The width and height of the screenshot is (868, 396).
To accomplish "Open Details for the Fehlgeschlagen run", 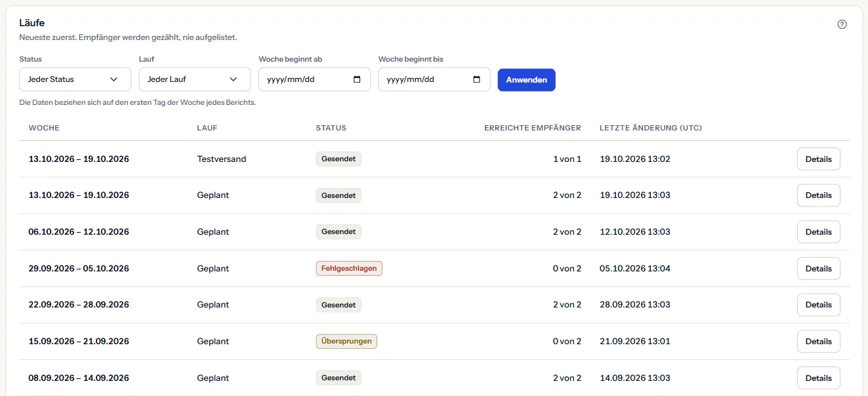I will click(818, 268).
